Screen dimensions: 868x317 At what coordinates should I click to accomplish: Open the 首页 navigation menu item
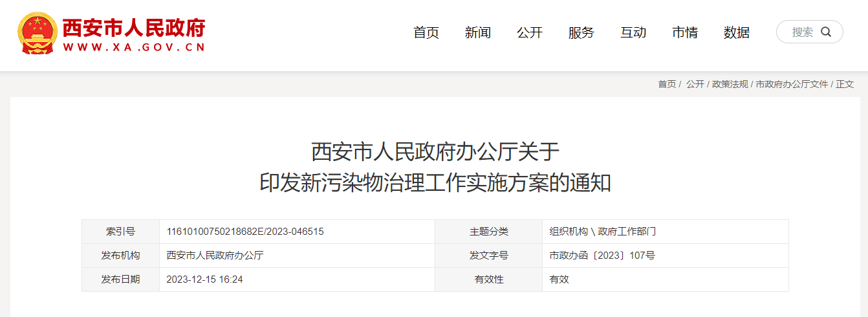(426, 32)
